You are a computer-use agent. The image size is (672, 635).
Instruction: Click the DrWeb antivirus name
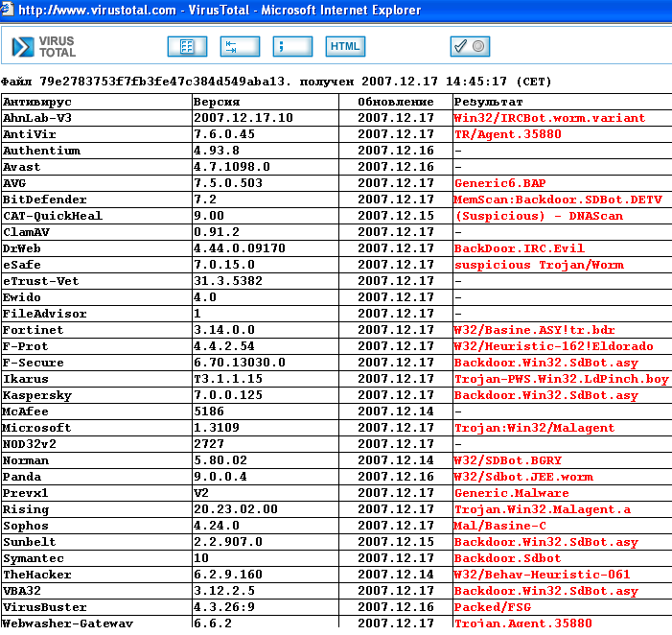[22, 248]
